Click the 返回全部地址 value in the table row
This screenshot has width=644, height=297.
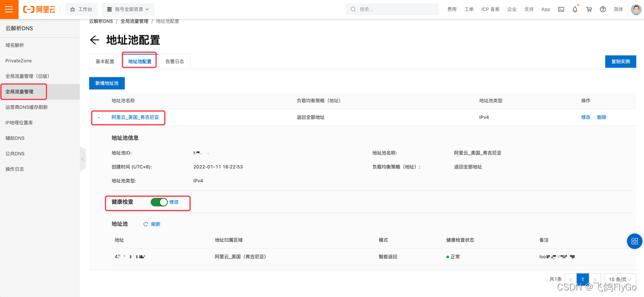coord(310,117)
